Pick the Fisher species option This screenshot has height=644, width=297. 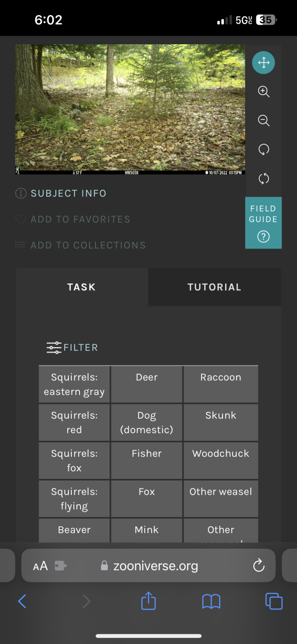click(x=147, y=460)
